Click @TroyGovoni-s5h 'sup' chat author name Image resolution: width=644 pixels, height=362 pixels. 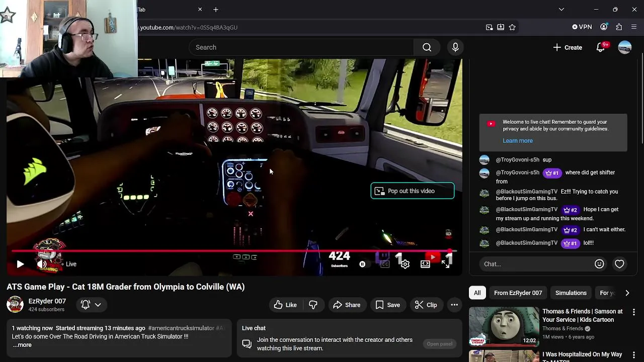517,160
